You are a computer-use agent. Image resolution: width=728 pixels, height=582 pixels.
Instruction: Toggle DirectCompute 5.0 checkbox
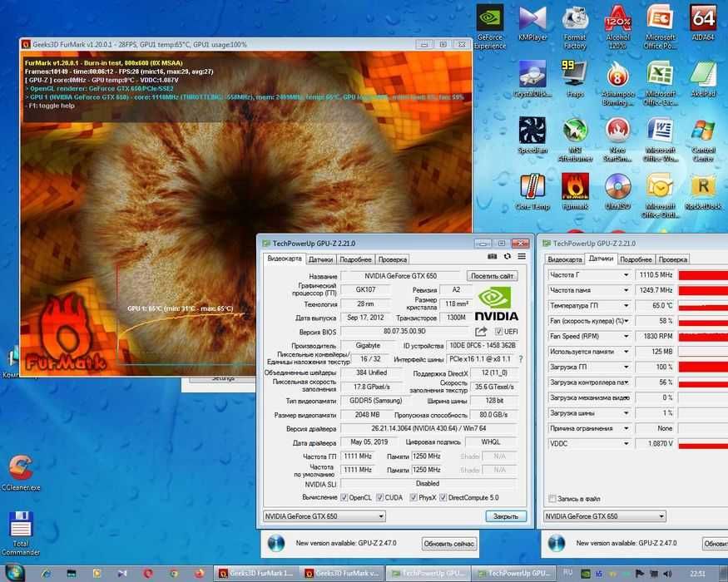tap(443, 497)
